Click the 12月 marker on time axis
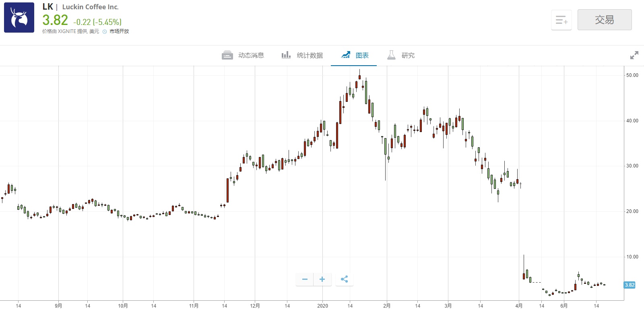The image size is (644, 310). coord(255,306)
